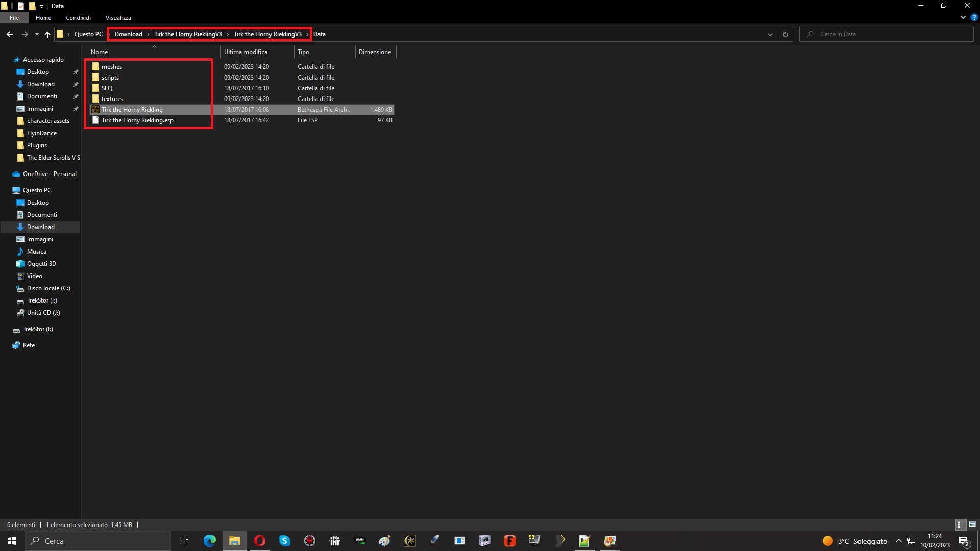Open the Plugins folder in sidebar
Image resolution: width=980 pixels, height=551 pixels.
pos(37,145)
